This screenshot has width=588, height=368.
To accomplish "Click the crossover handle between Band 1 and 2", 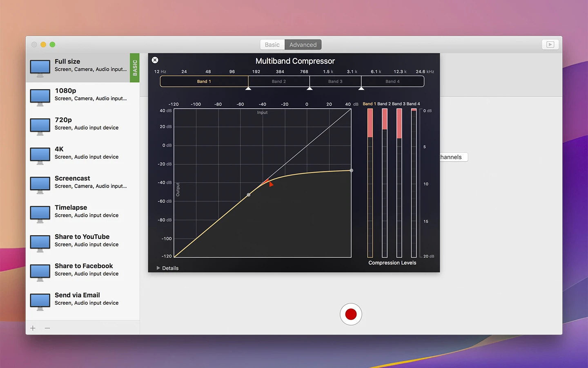I will (x=248, y=88).
